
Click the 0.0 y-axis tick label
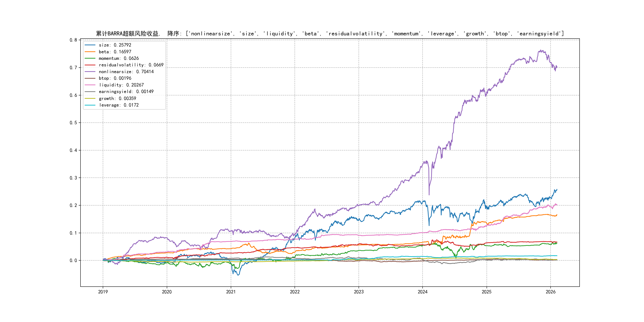coord(73,261)
